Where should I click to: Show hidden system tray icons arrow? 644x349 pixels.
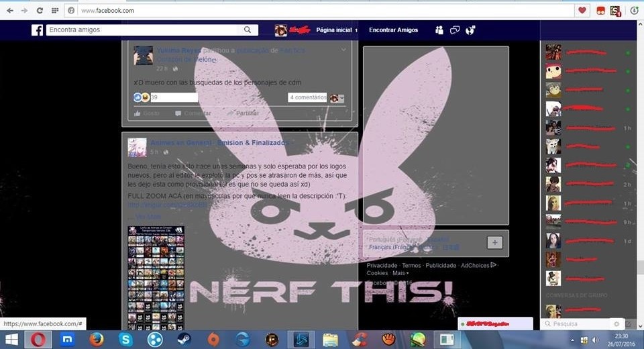[572, 340]
